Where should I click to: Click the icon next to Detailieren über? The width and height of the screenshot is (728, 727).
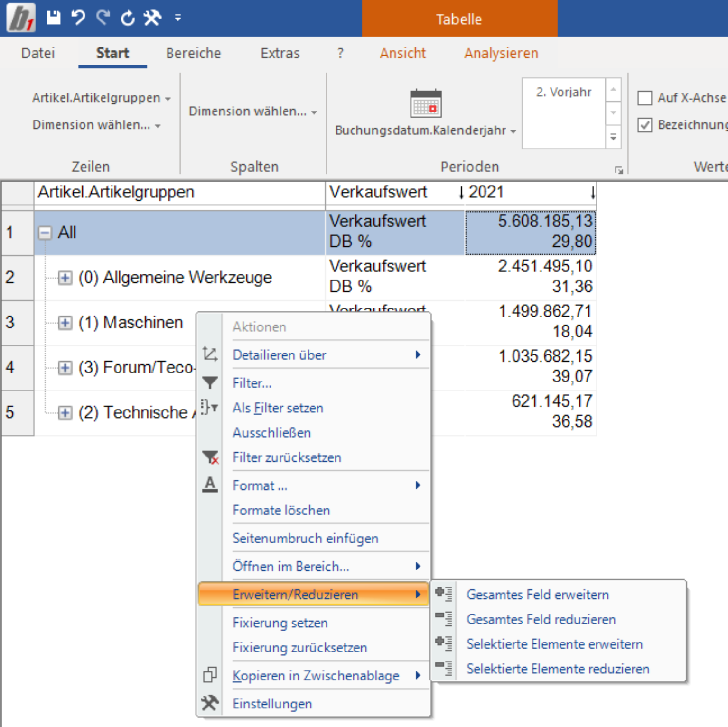tap(210, 354)
